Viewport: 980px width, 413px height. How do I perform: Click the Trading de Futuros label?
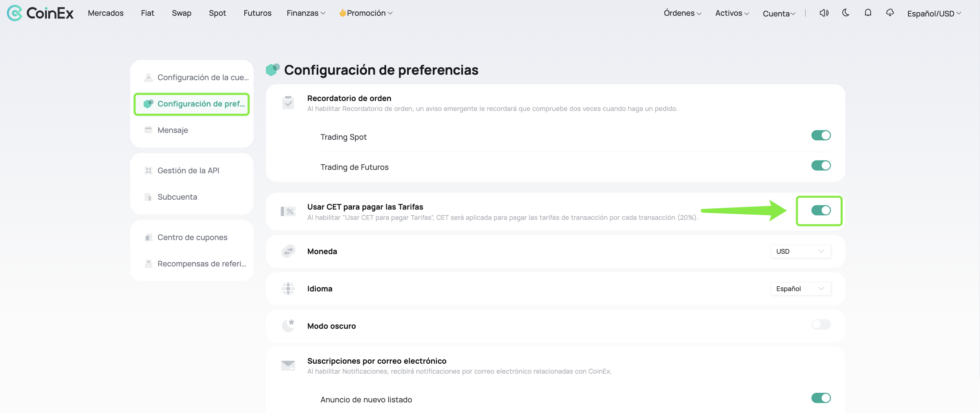(354, 167)
